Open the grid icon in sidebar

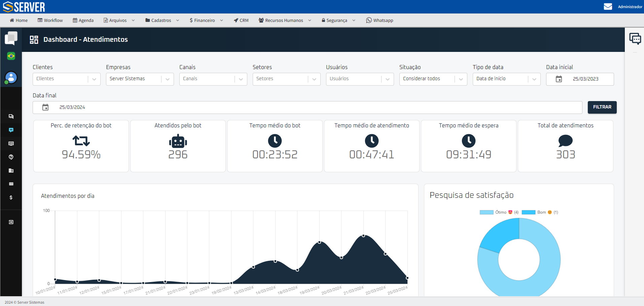point(11,184)
